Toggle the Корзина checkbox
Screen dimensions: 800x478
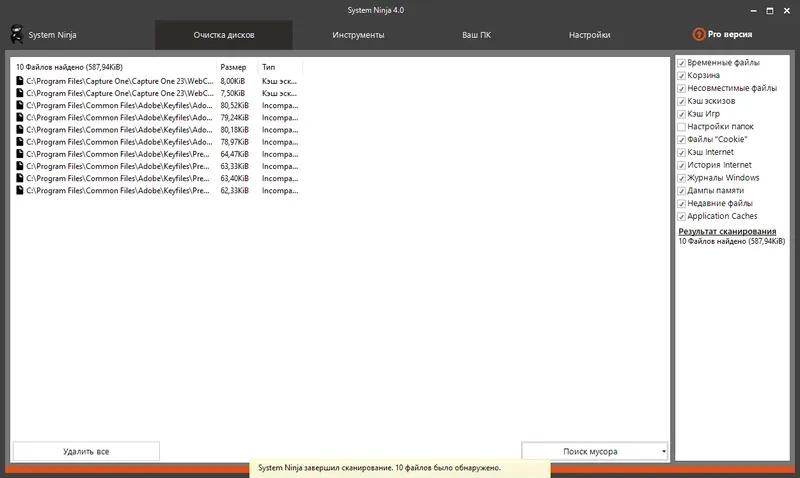(681, 76)
